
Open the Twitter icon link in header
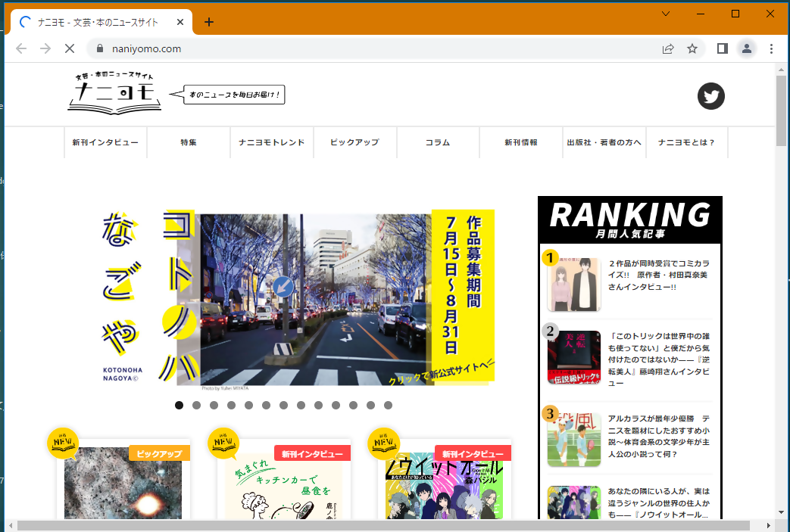click(x=711, y=95)
